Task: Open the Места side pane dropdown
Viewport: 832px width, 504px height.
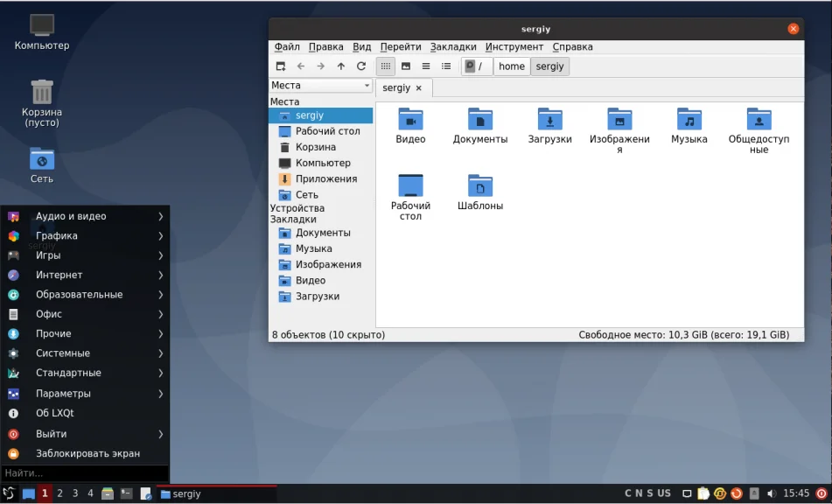Action: [x=321, y=86]
